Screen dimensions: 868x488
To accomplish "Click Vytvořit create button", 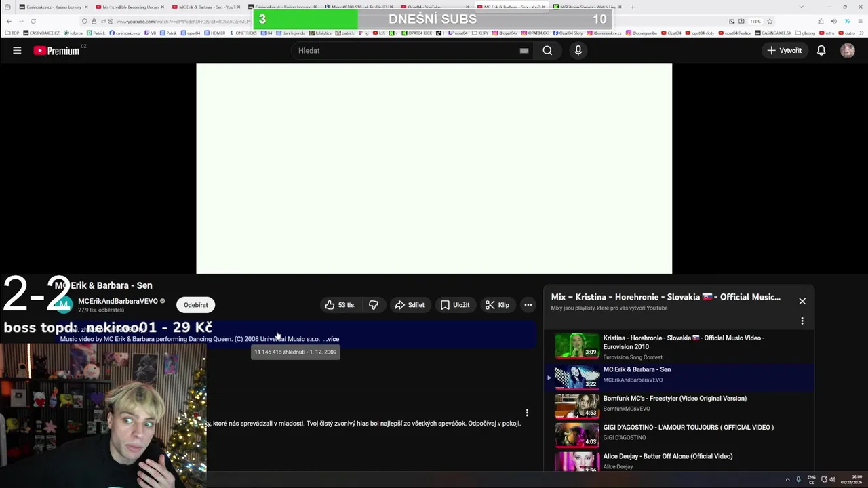I will coord(784,50).
